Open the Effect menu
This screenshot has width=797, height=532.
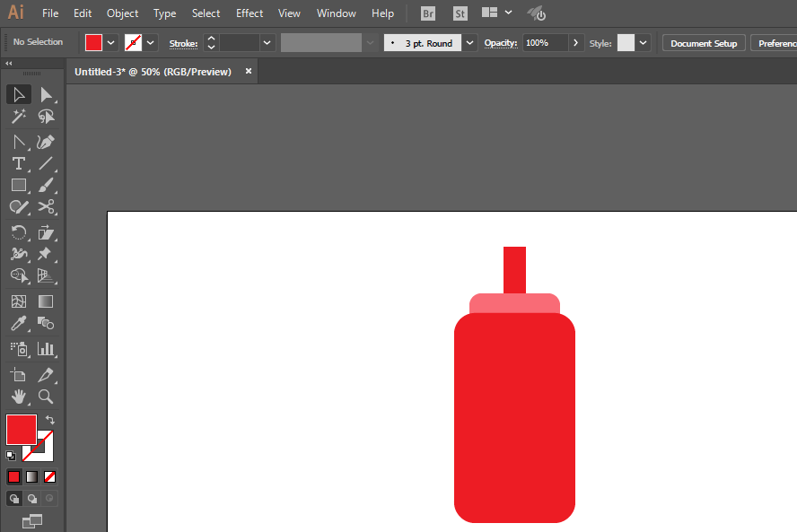coord(250,13)
